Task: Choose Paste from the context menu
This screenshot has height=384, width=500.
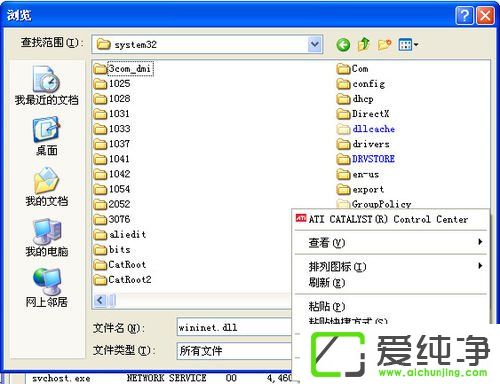Action: pos(390,306)
